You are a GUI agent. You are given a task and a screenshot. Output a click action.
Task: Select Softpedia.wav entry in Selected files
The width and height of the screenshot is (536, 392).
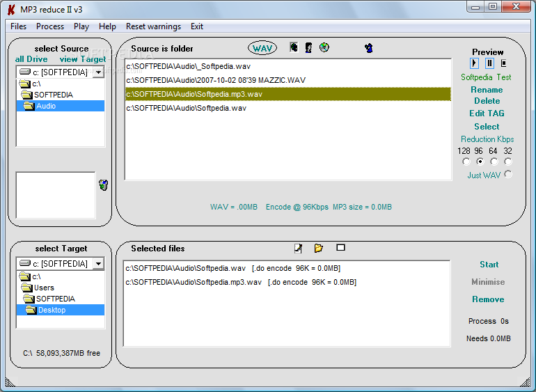coord(287,268)
